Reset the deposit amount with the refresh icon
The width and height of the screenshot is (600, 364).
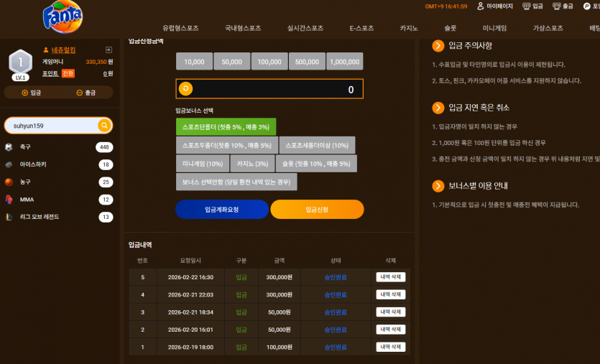pyautogui.click(x=185, y=89)
